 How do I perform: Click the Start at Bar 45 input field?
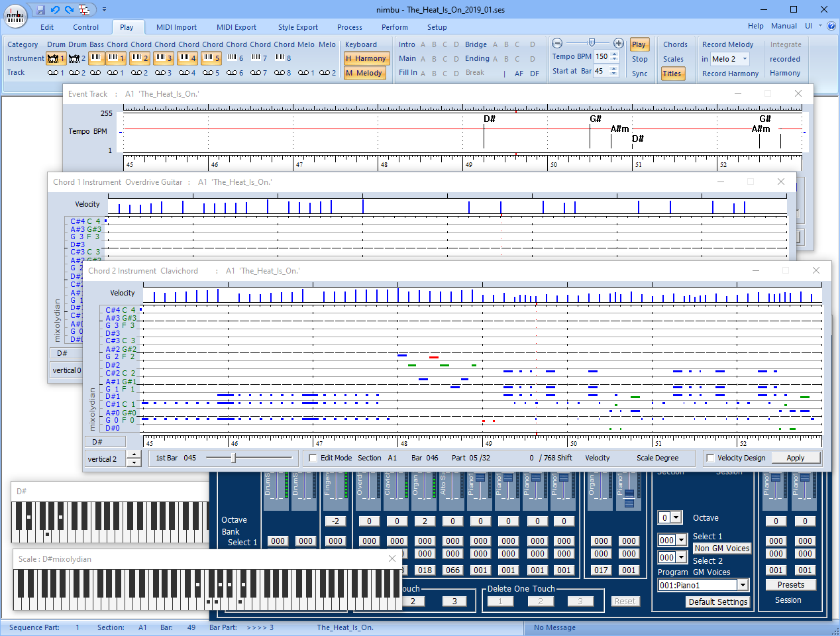point(602,71)
